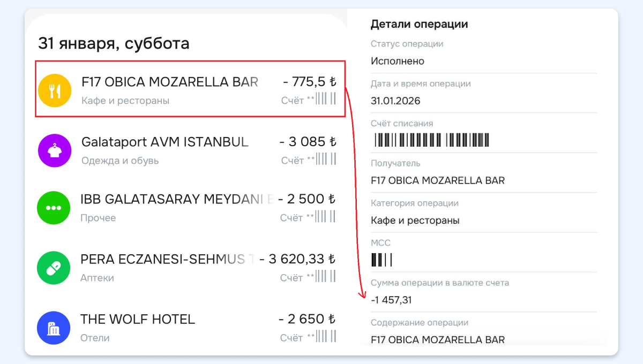Open the F17 OBICA MOZARELLA BAR transaction
The width and height of the screenshot is (643, 364).
coord(169,82)
